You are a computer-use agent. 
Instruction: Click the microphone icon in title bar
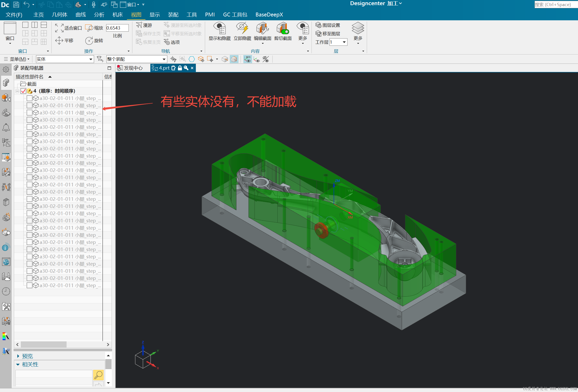click(94, 4)
